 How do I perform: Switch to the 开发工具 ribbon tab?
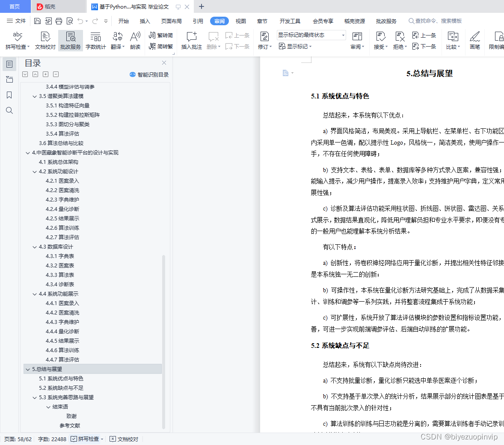click(290, 21)
